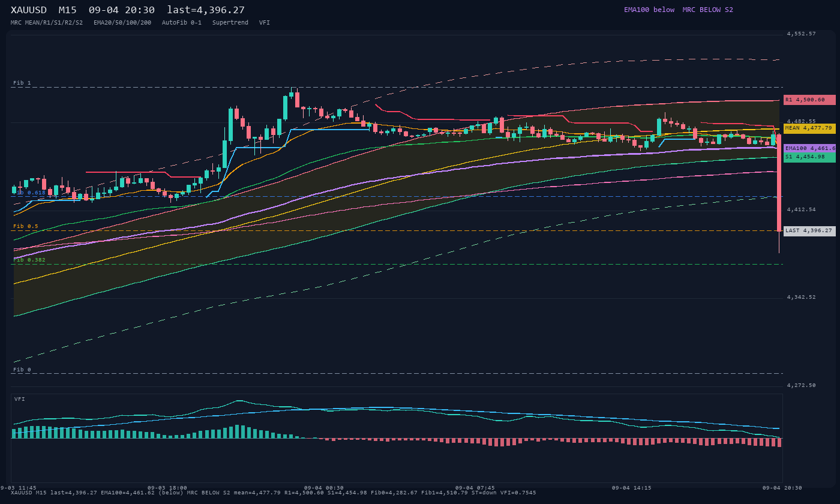This screenshot has width=840, height=504.
Task: Click the 09-03 18:00 time axis label
Action: pyautogui.click(x=167, y=488)
